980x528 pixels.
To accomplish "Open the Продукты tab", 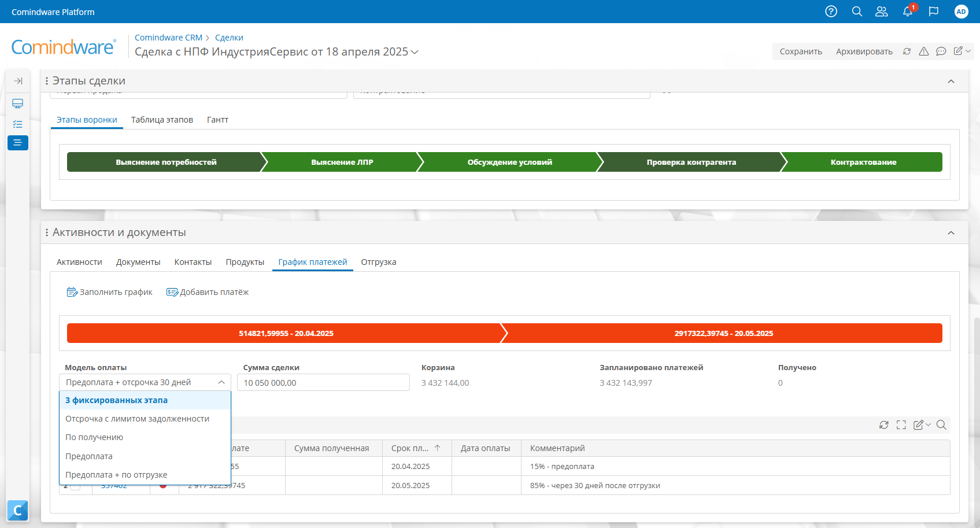I will pos(245,262).
